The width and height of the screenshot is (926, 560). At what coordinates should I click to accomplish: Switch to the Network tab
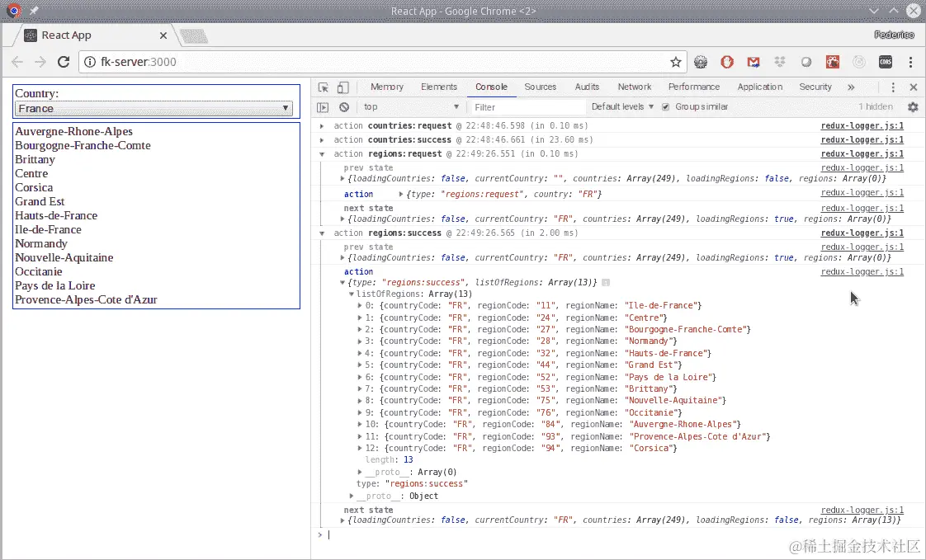click(634, 87)
